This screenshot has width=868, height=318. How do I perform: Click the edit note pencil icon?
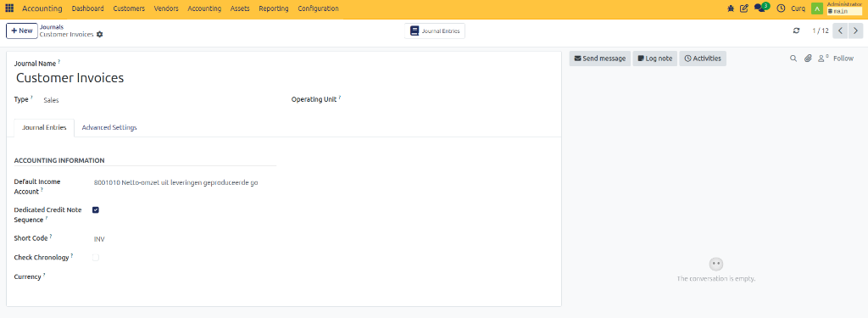pos(744,8)
